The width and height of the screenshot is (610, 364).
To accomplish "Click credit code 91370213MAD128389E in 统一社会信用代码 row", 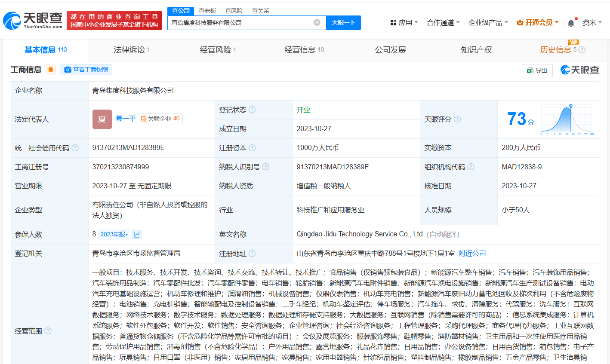I will click(x=128, y=148).
